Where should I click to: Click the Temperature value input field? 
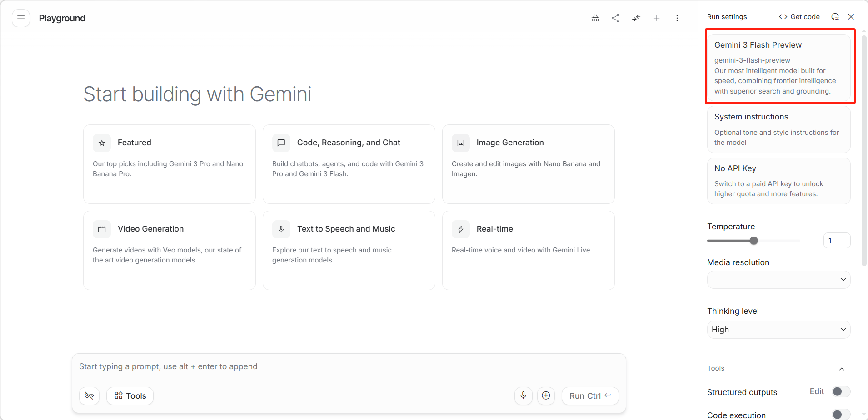point(837,241)
